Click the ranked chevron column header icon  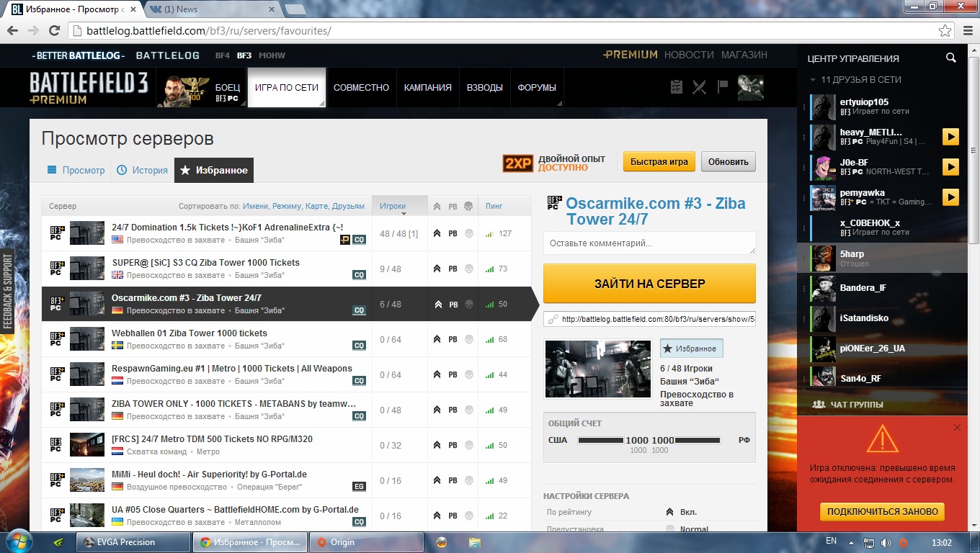coord(437,206)
